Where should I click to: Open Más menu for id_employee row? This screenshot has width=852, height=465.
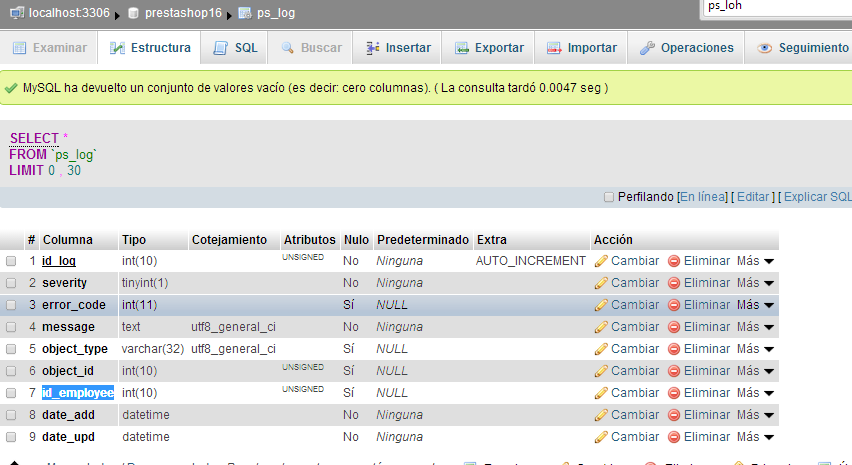(756, 393)
